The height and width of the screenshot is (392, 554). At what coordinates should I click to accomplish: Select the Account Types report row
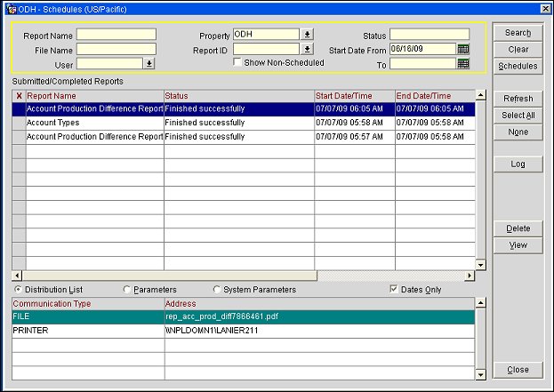[93, 123]
